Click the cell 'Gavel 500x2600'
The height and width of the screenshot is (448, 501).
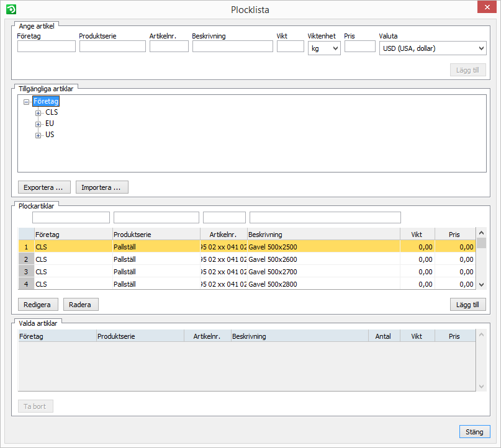tap(323, 259)
